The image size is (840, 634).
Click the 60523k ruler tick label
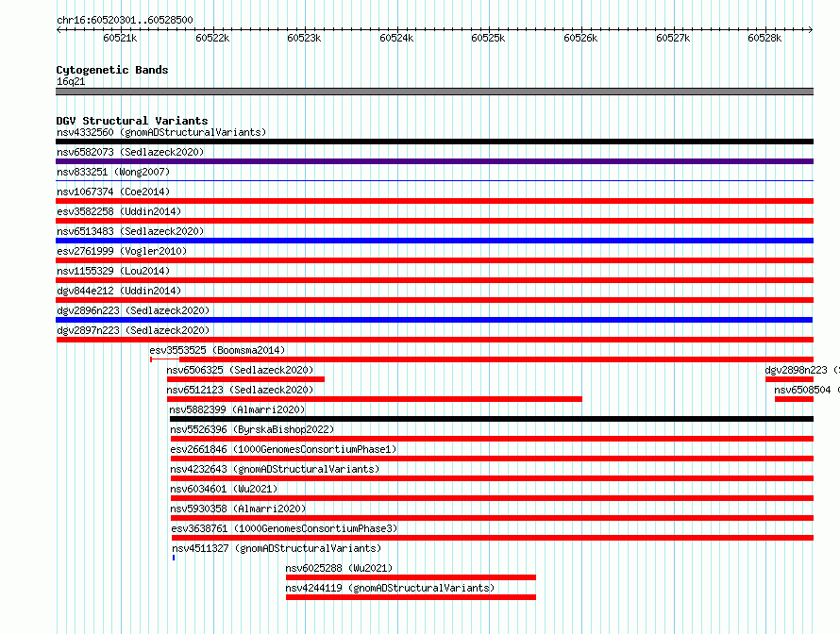coord(304,38)
